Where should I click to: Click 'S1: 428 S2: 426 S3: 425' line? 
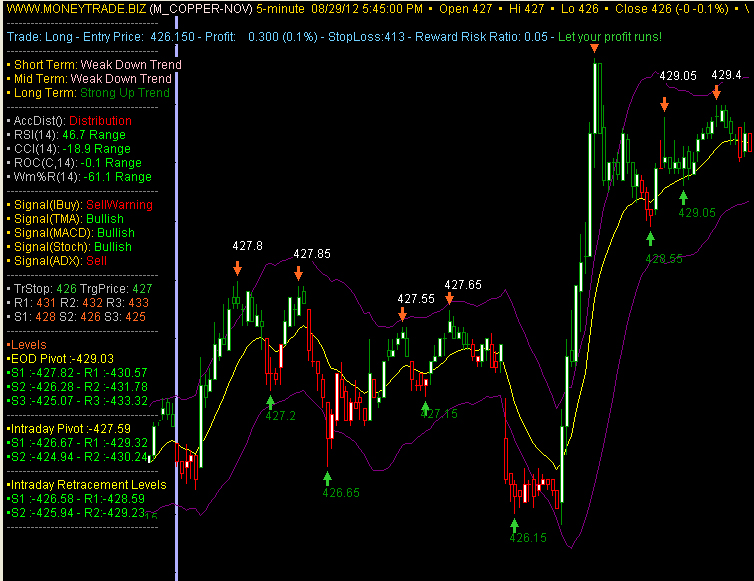pos(76,316)
